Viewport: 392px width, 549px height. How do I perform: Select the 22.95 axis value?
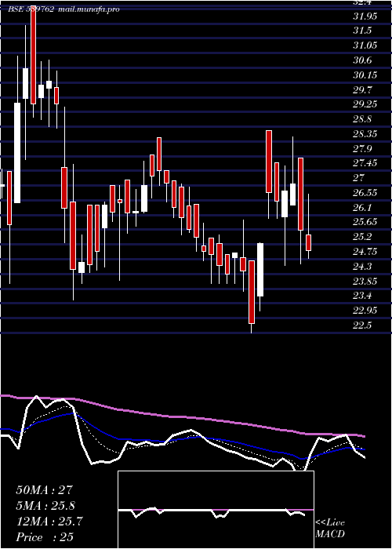click(365, 311)
